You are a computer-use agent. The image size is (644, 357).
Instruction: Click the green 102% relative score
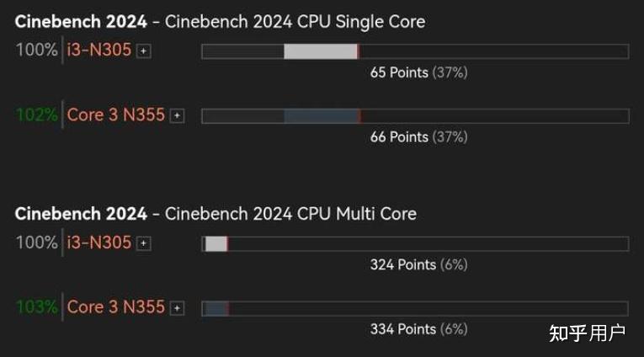pos(37,115)
